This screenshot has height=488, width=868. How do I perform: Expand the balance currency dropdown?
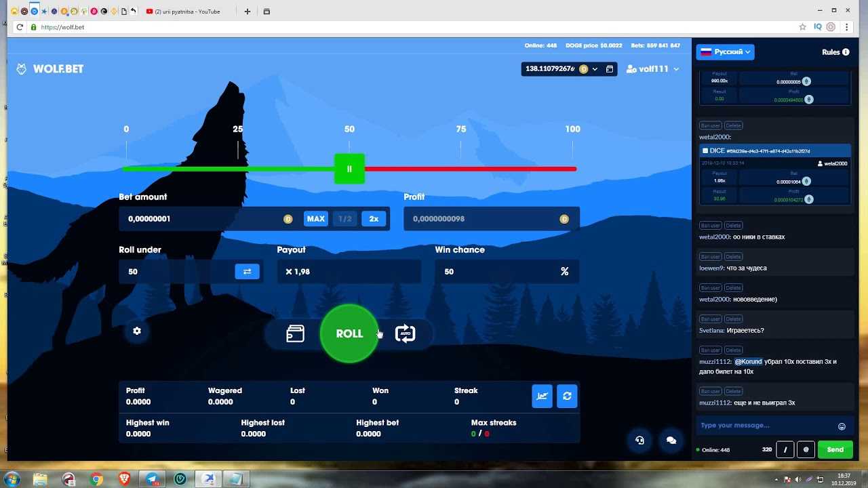595,69
